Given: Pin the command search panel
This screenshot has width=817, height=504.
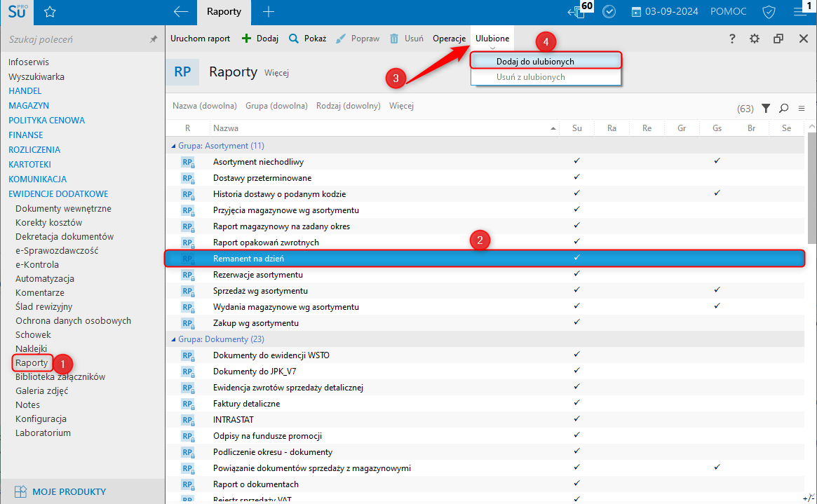Looking at the screenshot, I should [153, 40].
